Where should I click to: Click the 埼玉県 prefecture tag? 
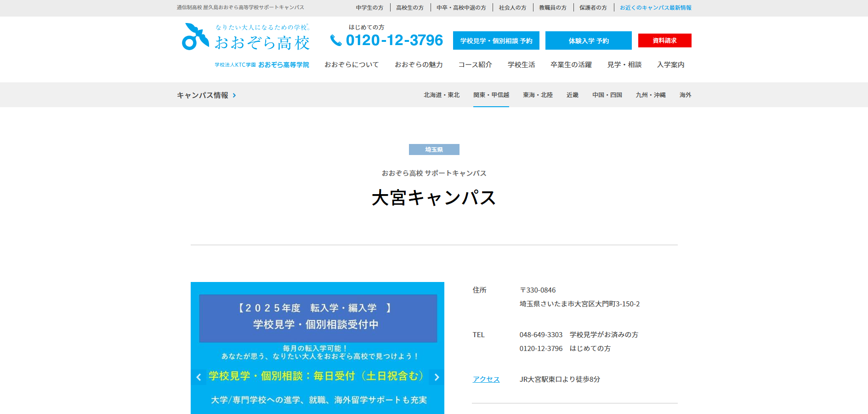(x=434, y=149)
